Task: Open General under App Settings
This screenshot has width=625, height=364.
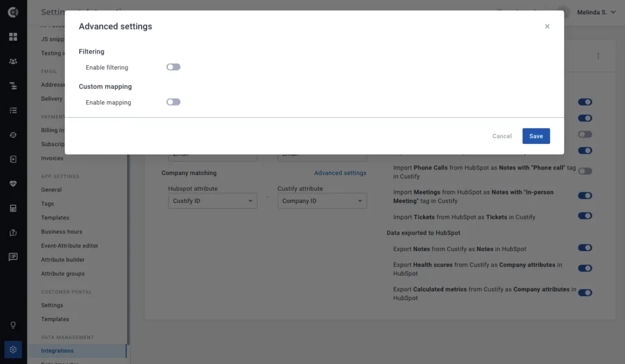Action: click(x=51, y=190)
